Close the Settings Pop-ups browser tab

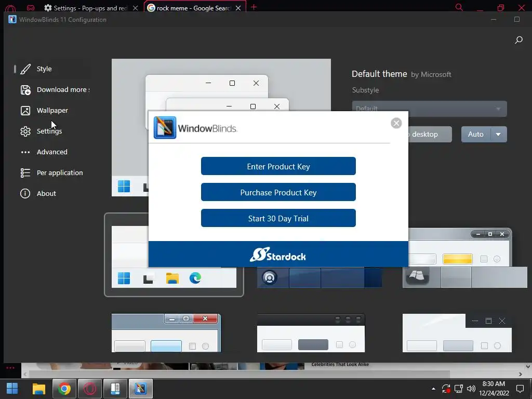(136, 8)
